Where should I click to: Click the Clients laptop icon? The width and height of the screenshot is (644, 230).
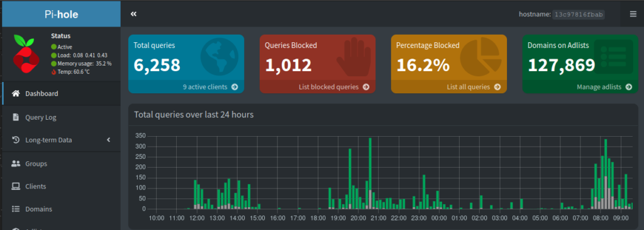[x=16, y=187]
